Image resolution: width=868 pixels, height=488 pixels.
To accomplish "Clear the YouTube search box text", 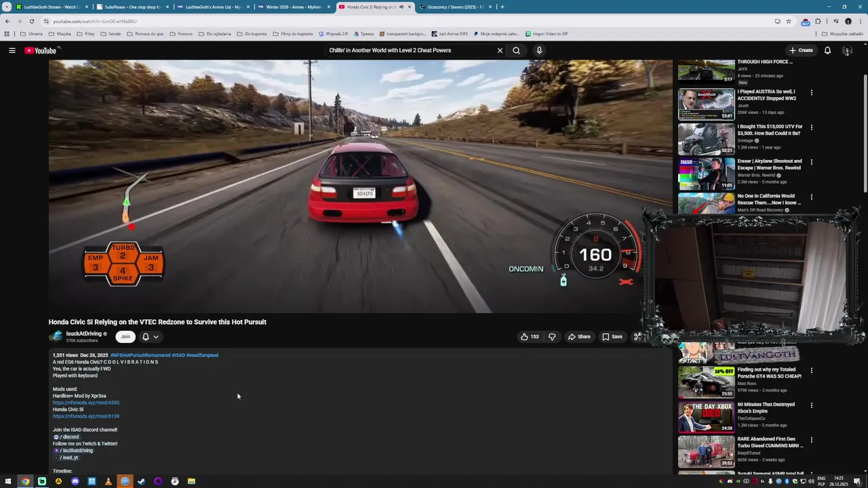I will tap(500, 50).
